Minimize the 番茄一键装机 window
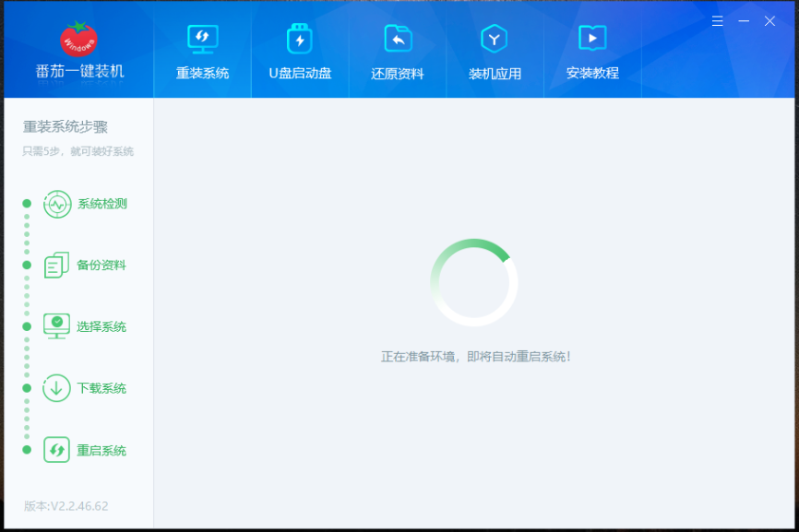Image resolution: width=799 pixels, height=532 pixels. pyautogui.click(x=744, y=21)
